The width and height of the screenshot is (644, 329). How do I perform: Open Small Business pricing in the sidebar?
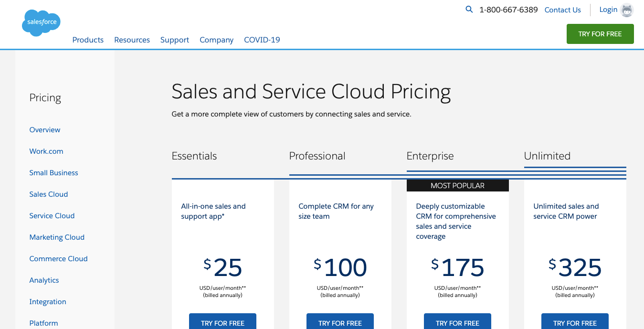[x=53, y=173]
